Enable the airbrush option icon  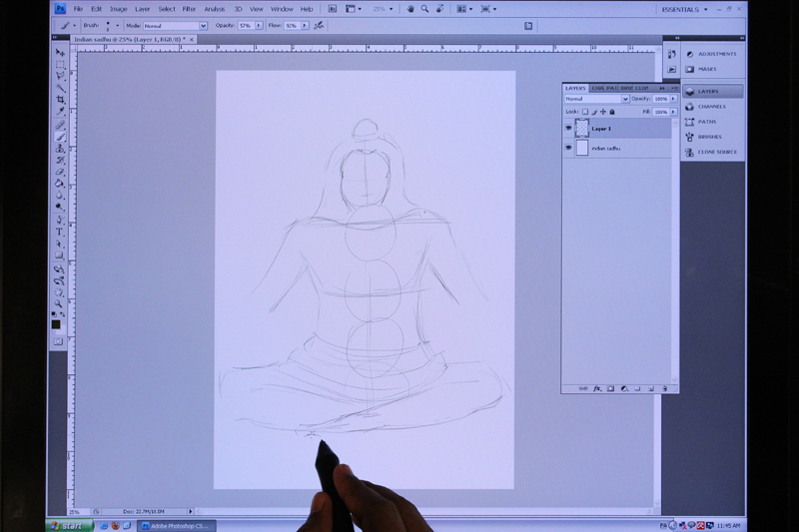[319, 25]
